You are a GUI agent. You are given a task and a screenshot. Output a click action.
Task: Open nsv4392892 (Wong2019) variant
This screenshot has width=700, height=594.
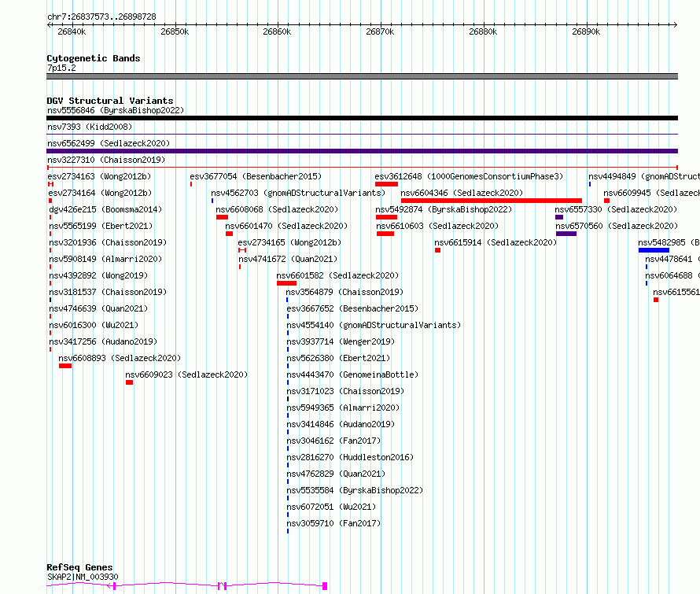(98, 275)
